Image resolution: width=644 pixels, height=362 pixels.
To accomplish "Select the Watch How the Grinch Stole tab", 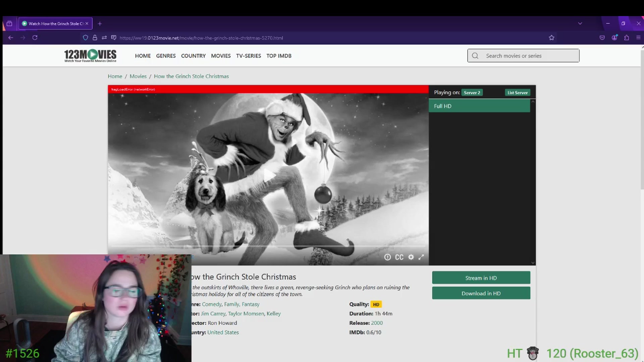I will point(55,23).
